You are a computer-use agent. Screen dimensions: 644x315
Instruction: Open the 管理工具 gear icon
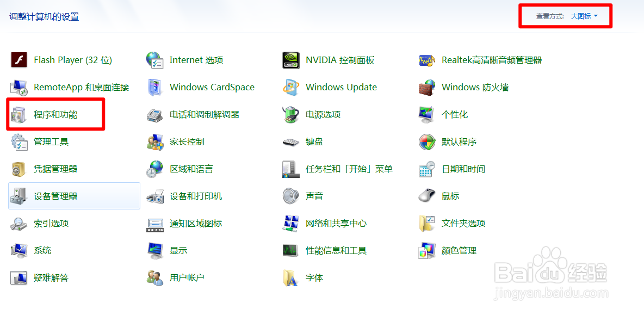19,141
